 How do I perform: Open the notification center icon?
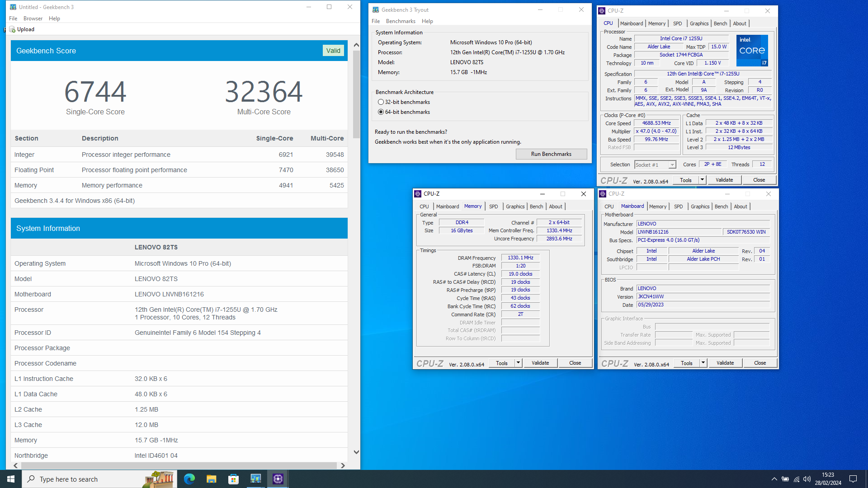coord(853,479)
